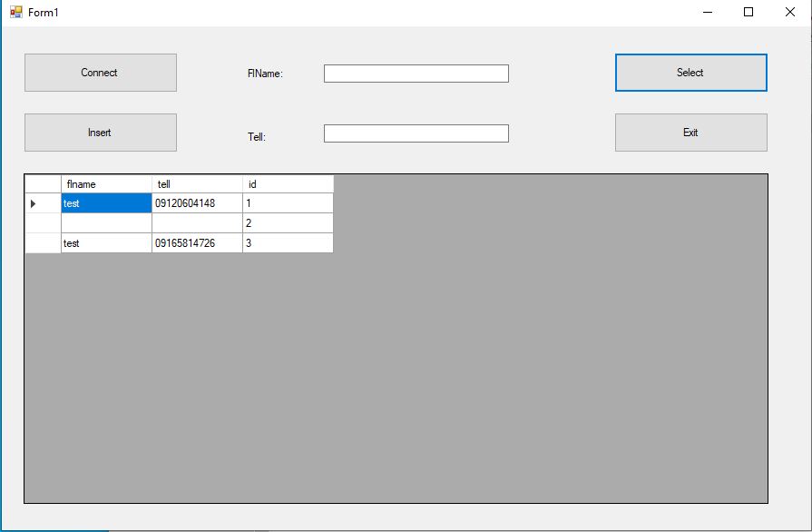The image size is (812, 532).
Task: Sort by the id column header
Action: pyautogui.click(x=288, y=184)
